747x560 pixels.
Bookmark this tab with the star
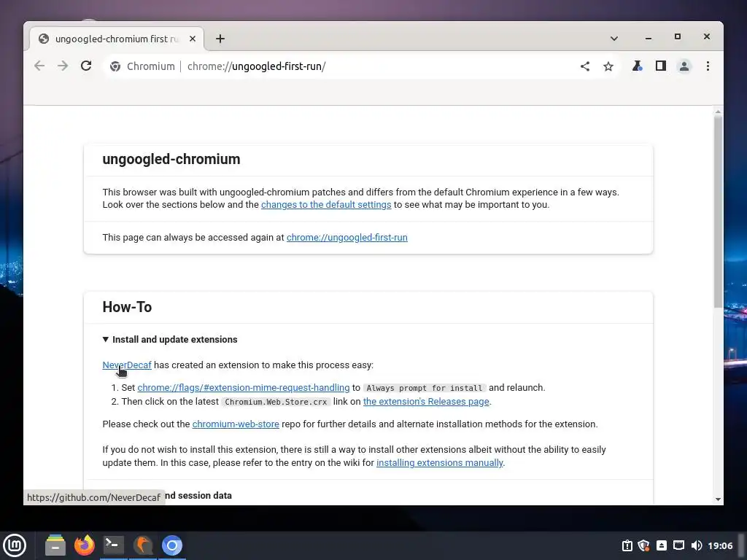(x=608, y=66)
